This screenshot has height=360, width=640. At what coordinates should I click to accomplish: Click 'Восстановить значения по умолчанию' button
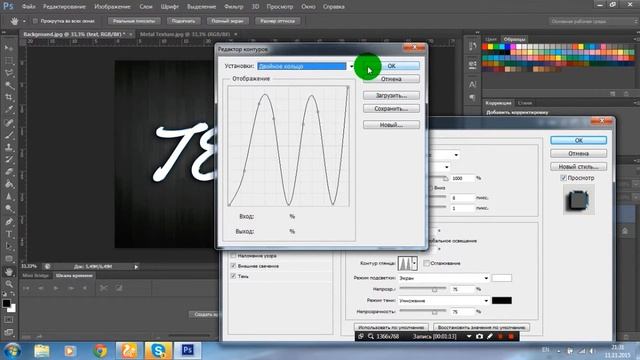coord(481,327)
